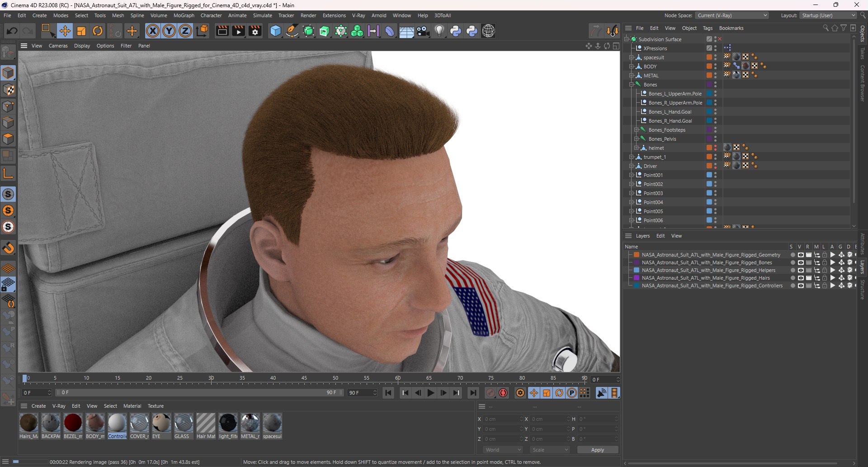Screen dimensions: 868x467
Task: Toggle Z axis lock icon
Action: pyautogui.click(x=185, y=31)
